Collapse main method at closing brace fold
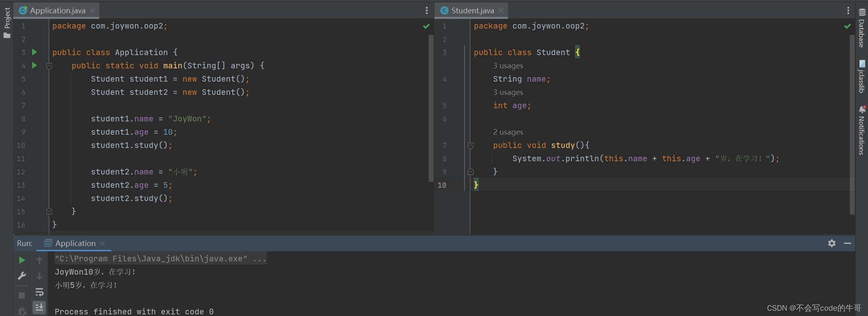This screenshot has height=316, width=868. (x=49, y=211)
